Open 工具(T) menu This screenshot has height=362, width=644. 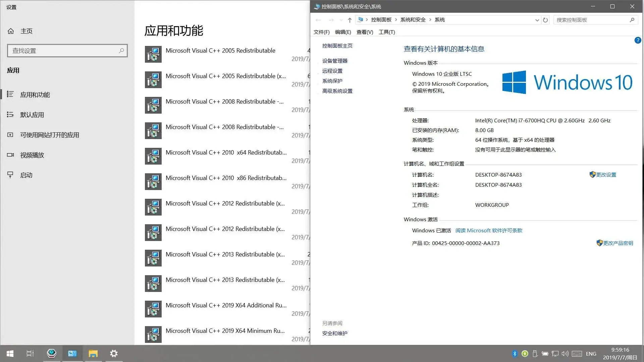pyautogui.click(x=387, y=32)
